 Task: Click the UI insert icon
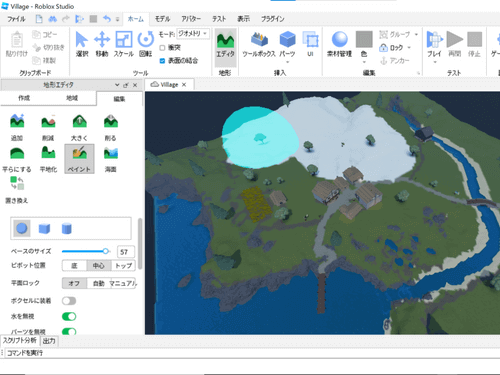click(310, 44)
